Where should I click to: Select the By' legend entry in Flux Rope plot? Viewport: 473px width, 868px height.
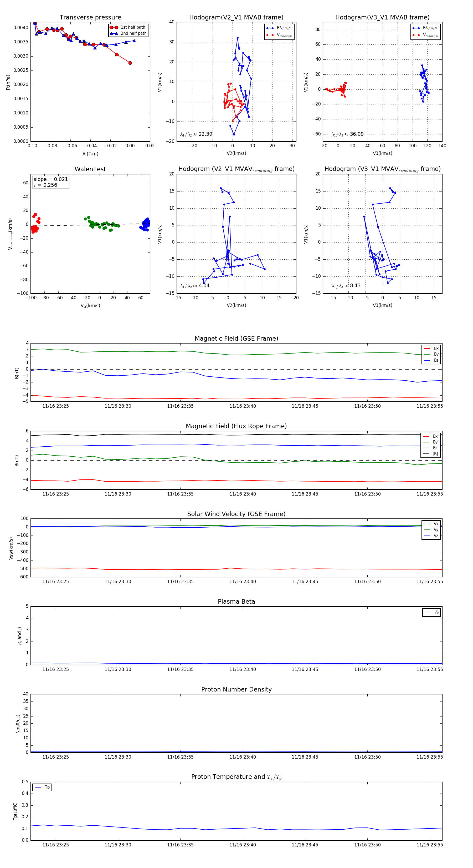431,442
